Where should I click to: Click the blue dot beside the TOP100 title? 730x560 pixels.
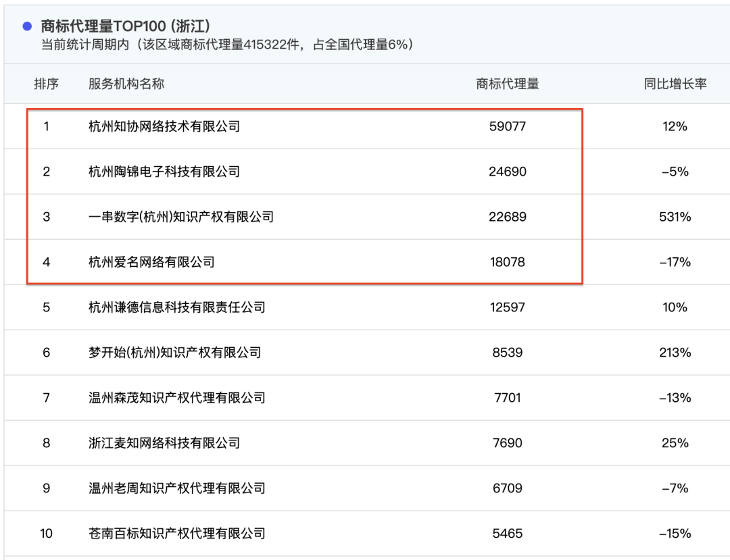[x=27, y=26]
